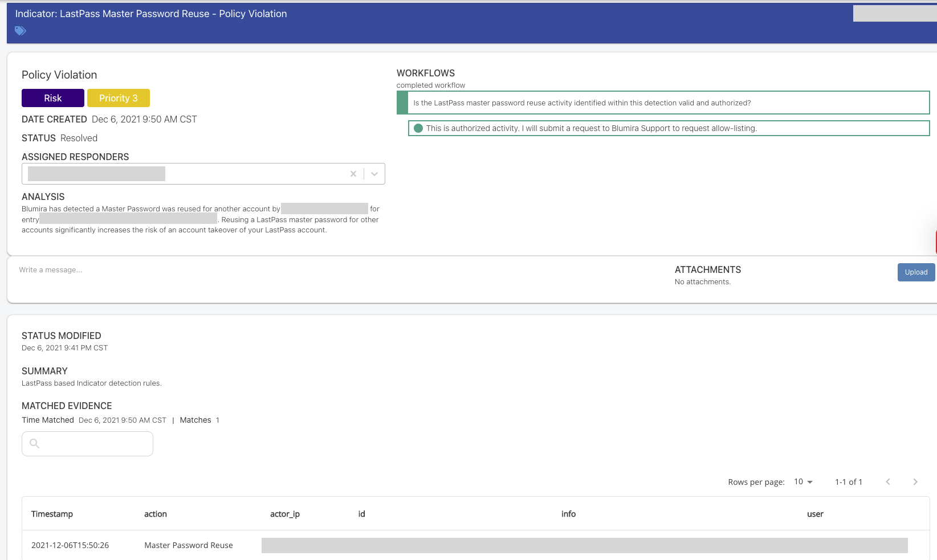Sort by the actor_ip column

(x=285, y=514)
